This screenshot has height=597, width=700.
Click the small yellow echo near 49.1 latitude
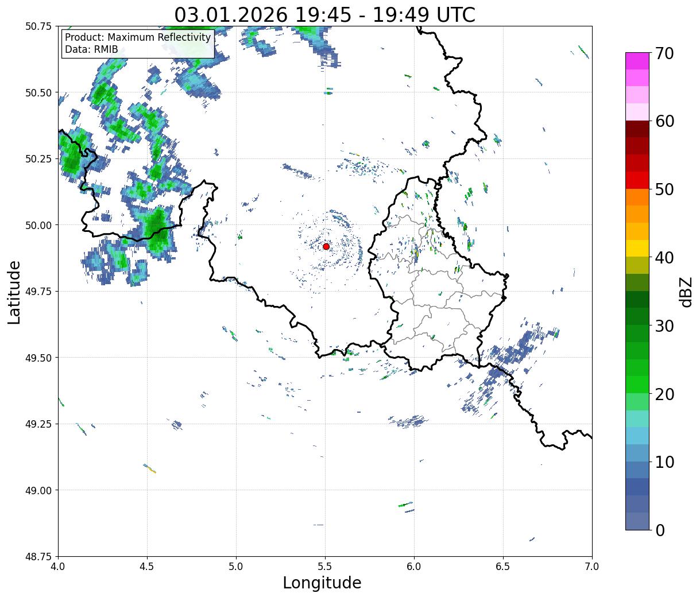(150, 468)
